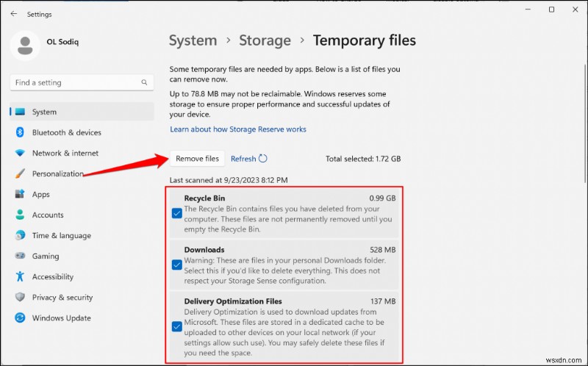Open Bluetooth & devices settings
The image size is (588, 366).
[x=82, y=132]
